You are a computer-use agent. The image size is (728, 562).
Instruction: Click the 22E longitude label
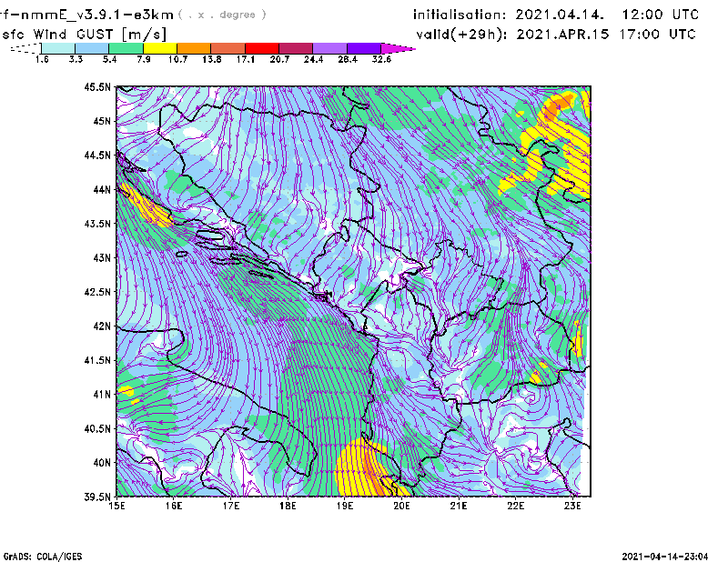pyautogui.click(x=516, y=506)
